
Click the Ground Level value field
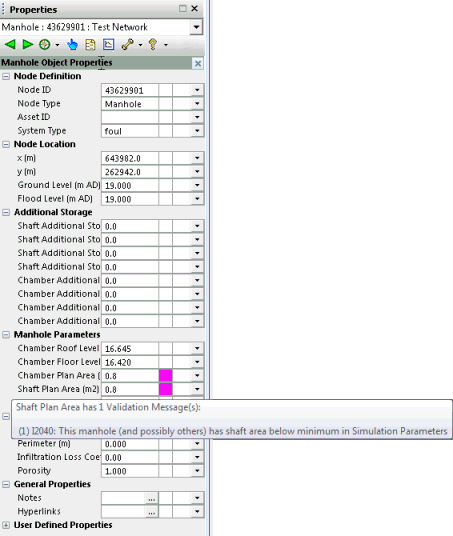pos(130,186)
